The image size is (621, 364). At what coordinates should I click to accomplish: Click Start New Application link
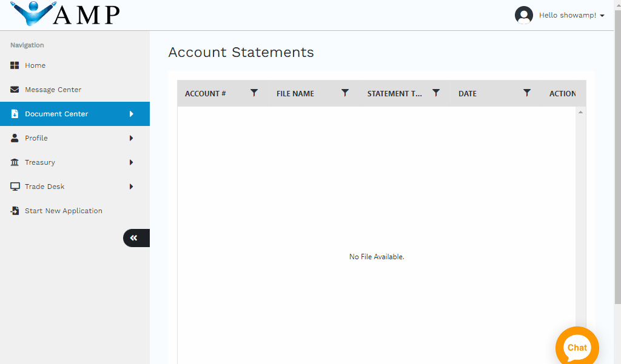coord(63,211)
